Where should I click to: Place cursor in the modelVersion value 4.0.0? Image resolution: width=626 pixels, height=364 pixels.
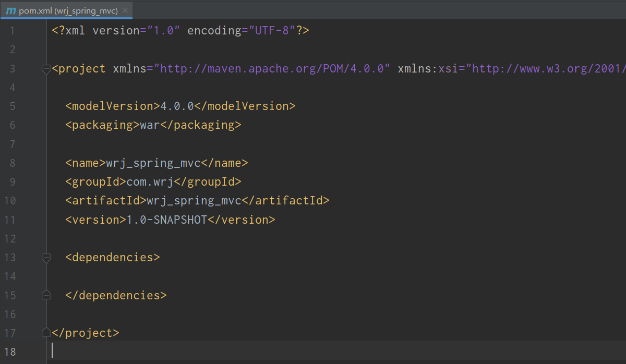coord(177,106)
